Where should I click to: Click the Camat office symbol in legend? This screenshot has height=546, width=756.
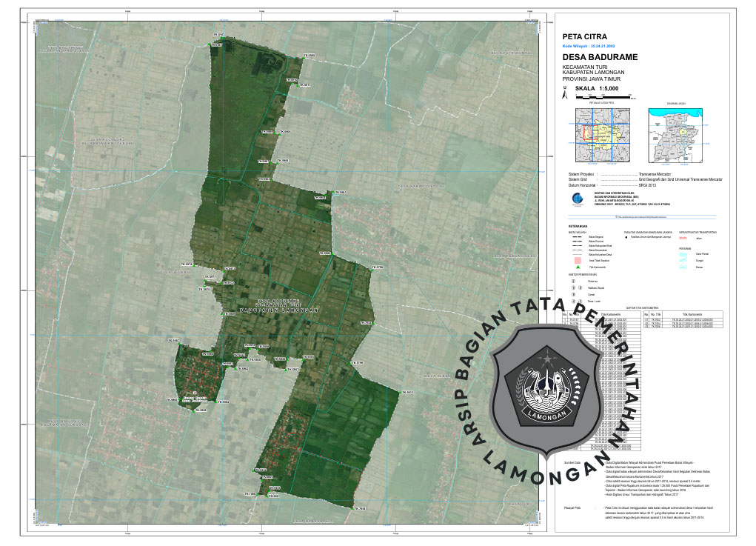point(572,294)
